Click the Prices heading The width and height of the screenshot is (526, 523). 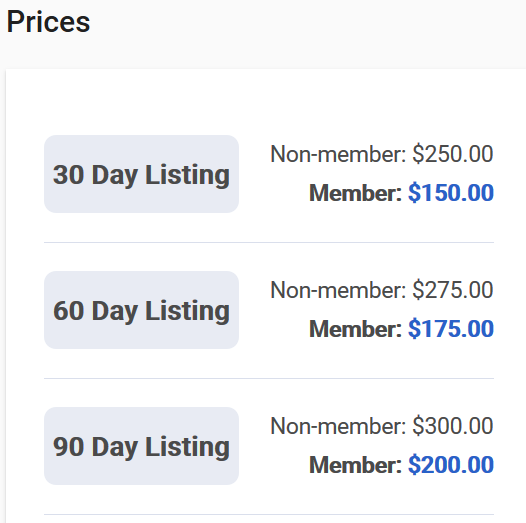pos(48,22)
